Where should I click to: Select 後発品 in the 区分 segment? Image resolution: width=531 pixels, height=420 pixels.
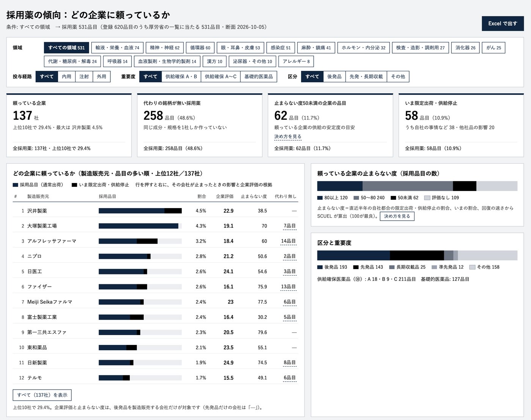pos(334,77)
